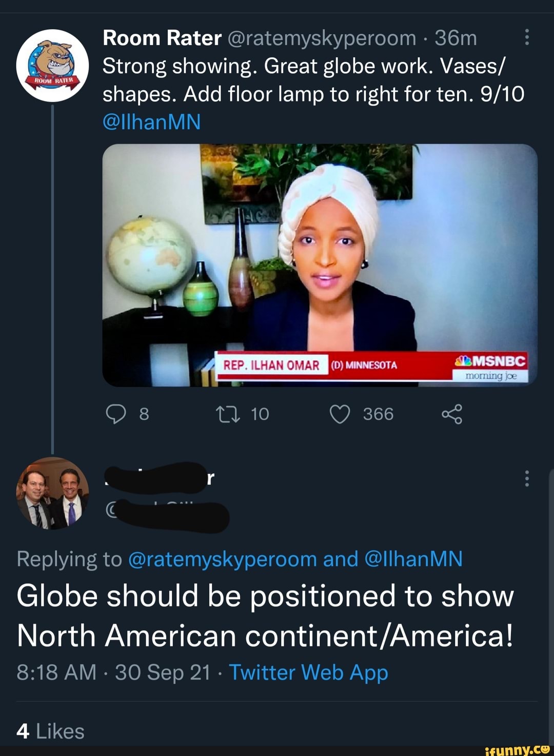Open Room Rater tweet's three-dot menu

coord(527,37)
